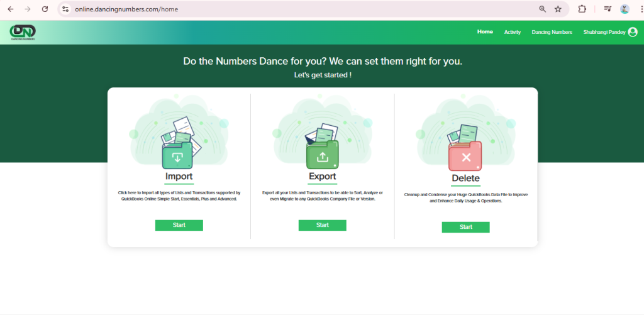Click the Delete description about Cleanup and Condense
644x315 pixels.
(x=466, y=198)
